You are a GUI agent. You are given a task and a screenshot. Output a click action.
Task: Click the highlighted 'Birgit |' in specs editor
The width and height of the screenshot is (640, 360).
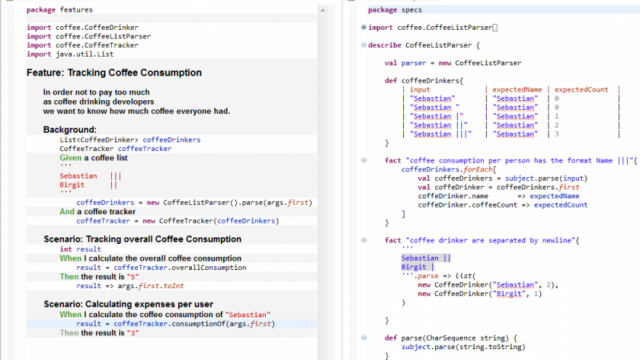(x=418, y=267)
